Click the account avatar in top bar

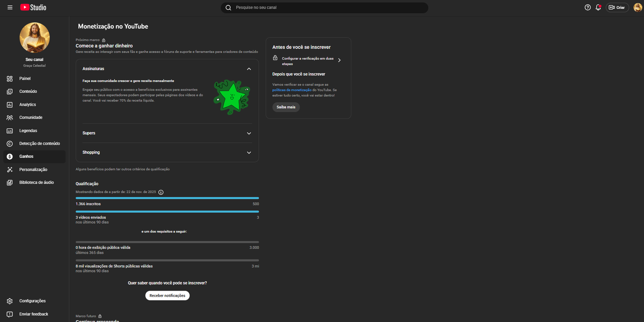click(638, 8)
